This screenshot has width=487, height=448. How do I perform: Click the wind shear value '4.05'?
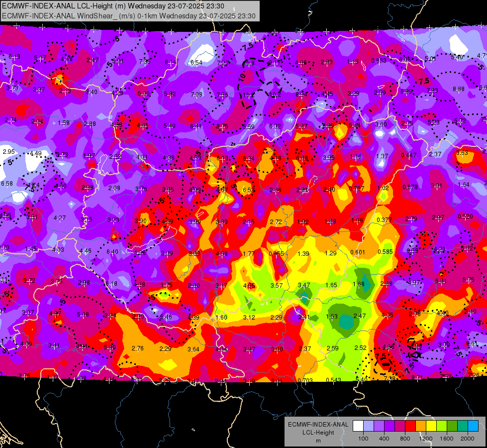pyautogui.click(x=387, y=315)
